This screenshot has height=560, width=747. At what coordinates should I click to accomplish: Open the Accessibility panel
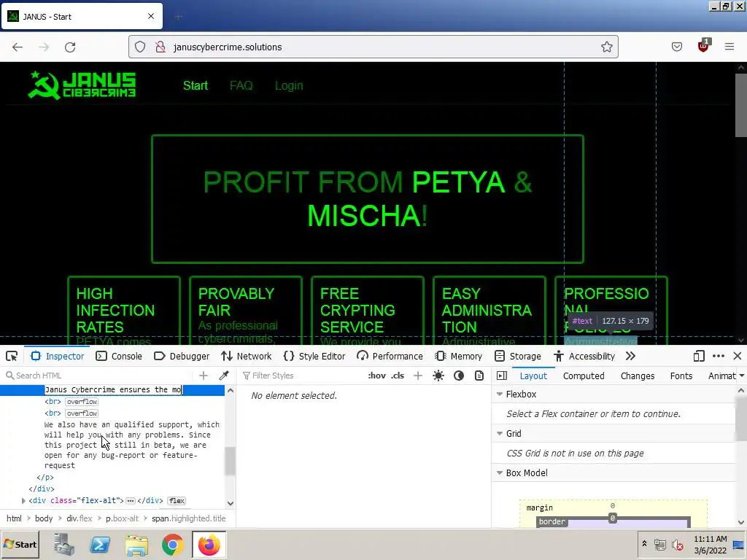tap(584, 356)
